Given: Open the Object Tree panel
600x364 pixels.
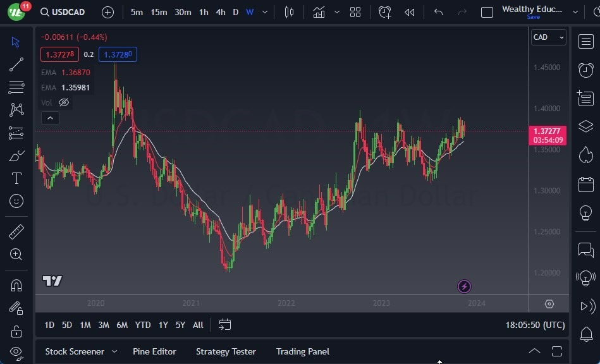Looking at the screenshot, I should tap(585, 126).
